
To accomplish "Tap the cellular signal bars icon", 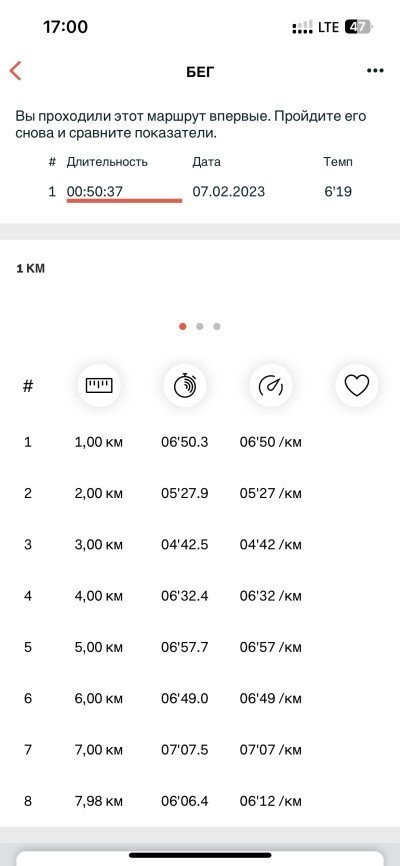I will click(302, 28).
